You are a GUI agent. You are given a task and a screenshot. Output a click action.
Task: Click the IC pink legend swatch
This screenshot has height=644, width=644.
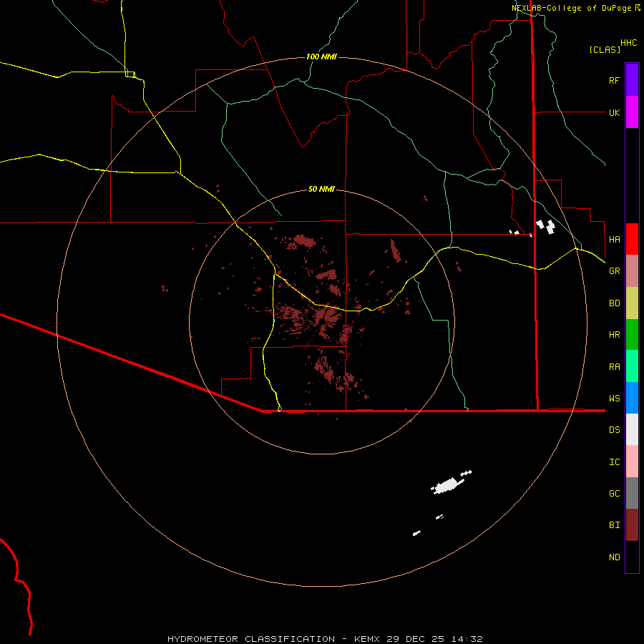click(632, 462)
